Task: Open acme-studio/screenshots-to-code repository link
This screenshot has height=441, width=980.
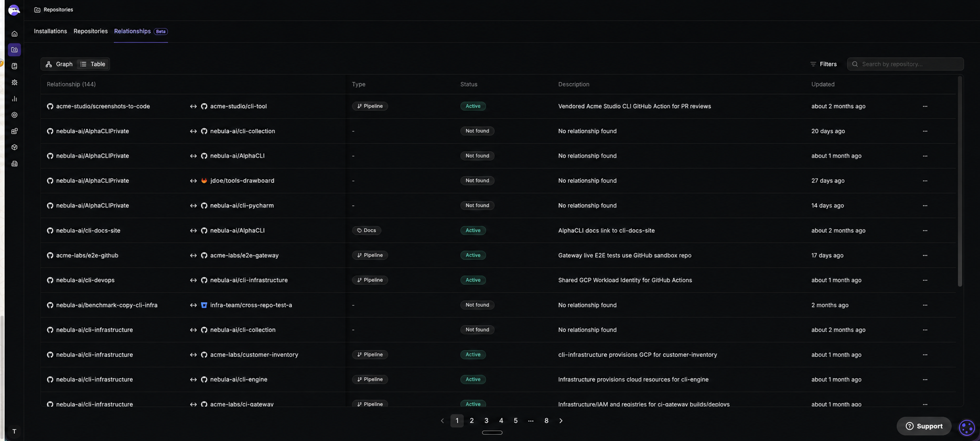Action: click(x=103, y=106)
